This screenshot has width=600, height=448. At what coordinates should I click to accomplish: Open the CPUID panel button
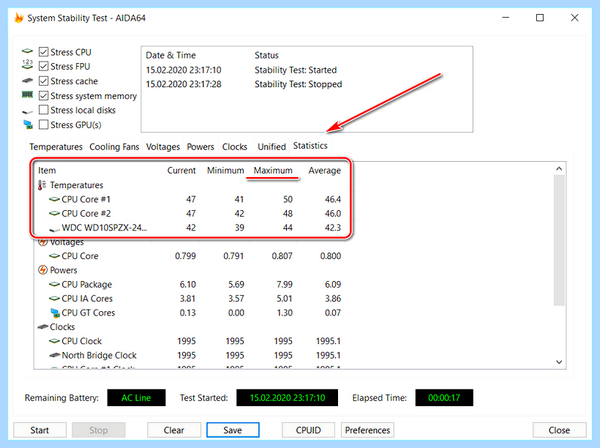tap(308, 430)
